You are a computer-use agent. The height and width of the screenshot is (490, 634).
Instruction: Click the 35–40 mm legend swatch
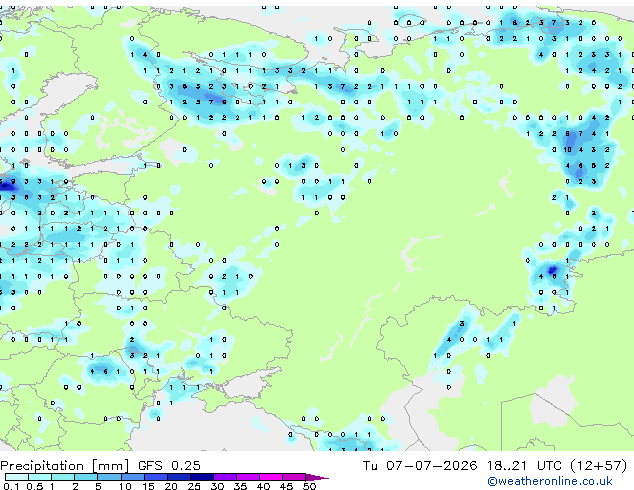[248, 477]
